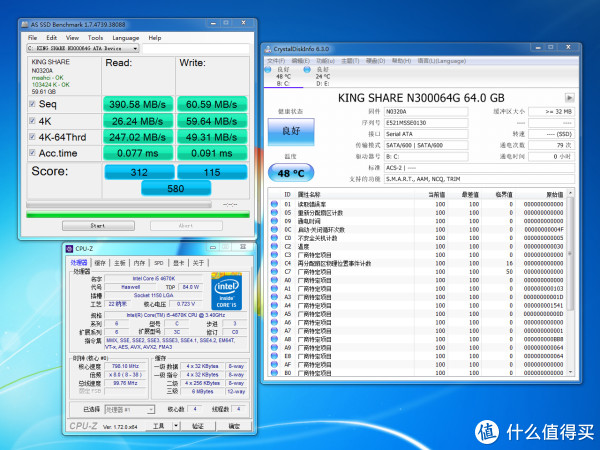
Task: Open the CPU-Z processor selection dropdown
Action: coord(129,409)
